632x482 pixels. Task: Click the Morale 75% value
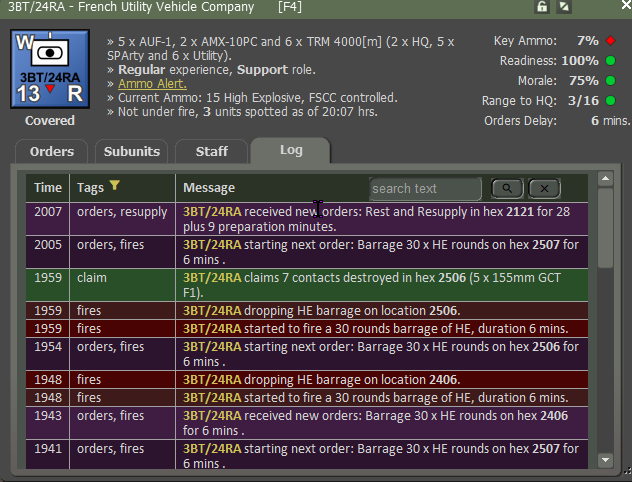click(x=584, y=81)
